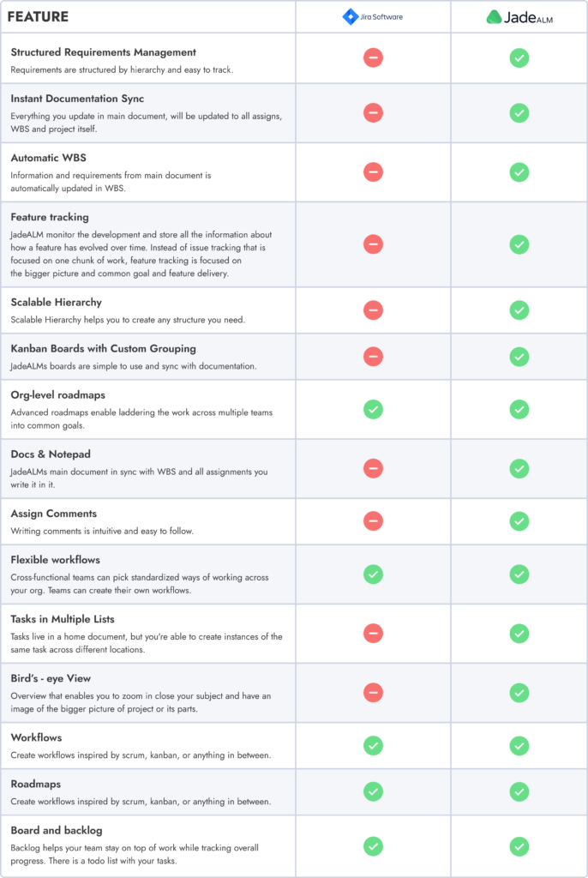Image resolution: width=588 pixels, height=878 pixels.
Task: Click Jira green check for Flexible workflows
Action: 373,574
